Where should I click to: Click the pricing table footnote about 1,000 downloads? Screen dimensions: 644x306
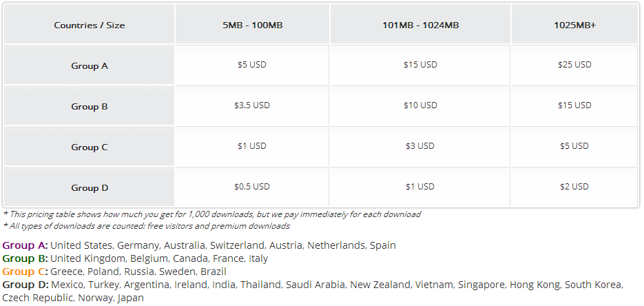212,214
